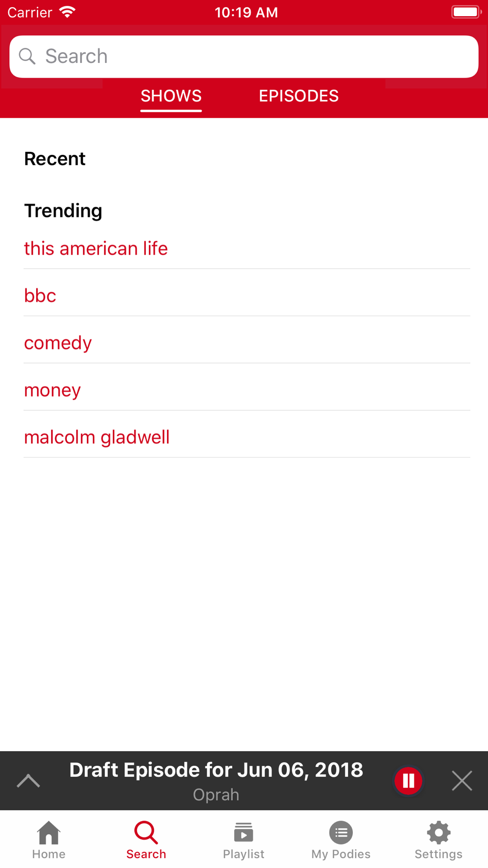Pause the playing Draft Episode

click(x=408, y=781)
